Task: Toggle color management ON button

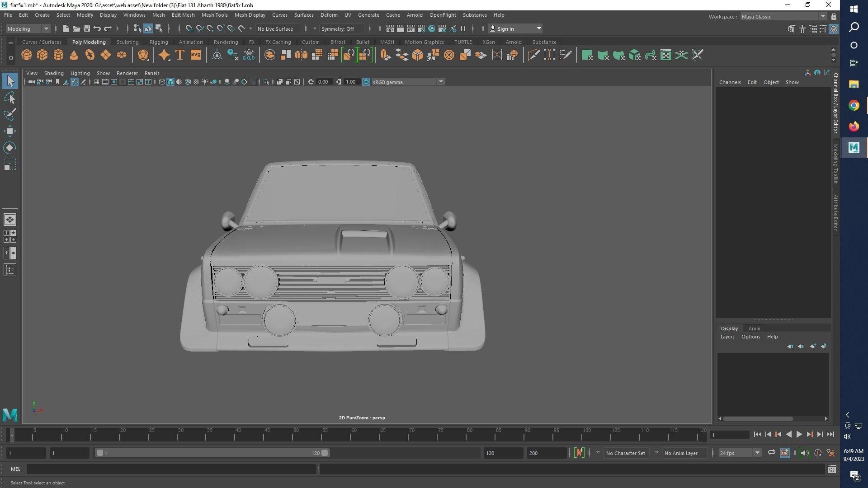Action: click(x=366, y=82)
